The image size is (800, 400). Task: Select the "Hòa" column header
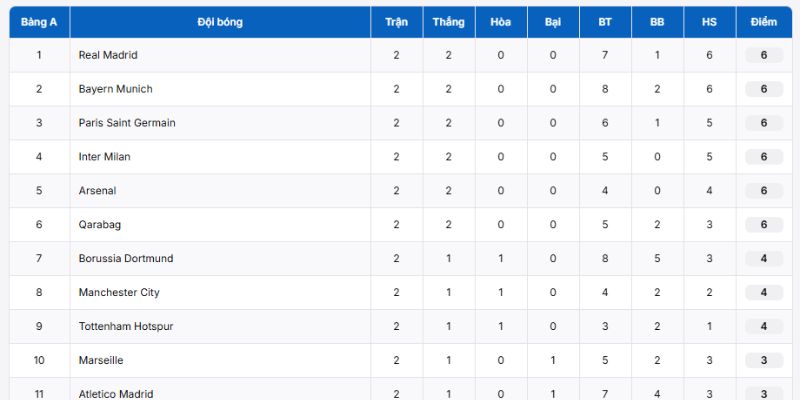click(501, 22)
